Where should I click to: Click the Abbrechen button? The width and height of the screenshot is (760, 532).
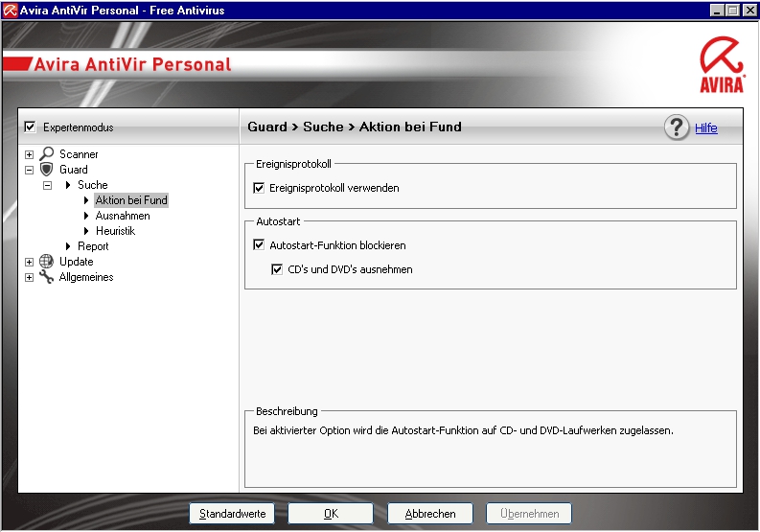430,514
